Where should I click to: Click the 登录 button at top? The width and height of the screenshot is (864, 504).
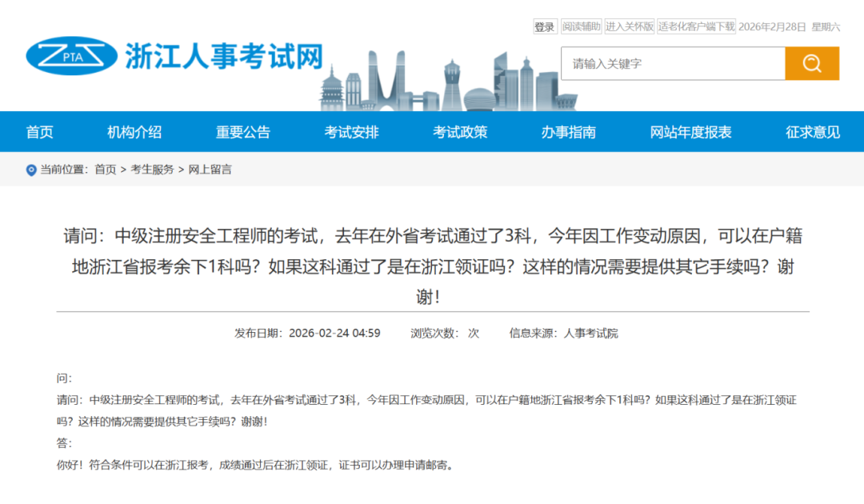[x=544, y=26]
